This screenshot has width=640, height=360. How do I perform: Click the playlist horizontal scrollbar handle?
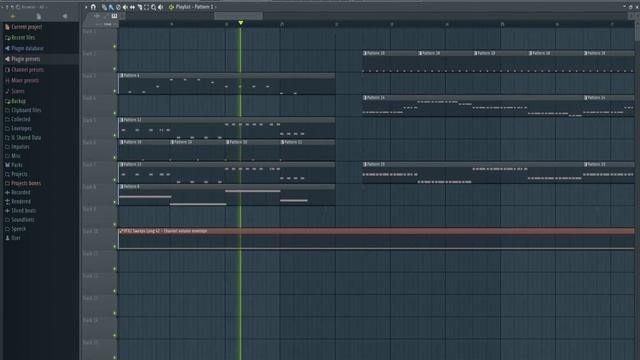pos(238,16)
